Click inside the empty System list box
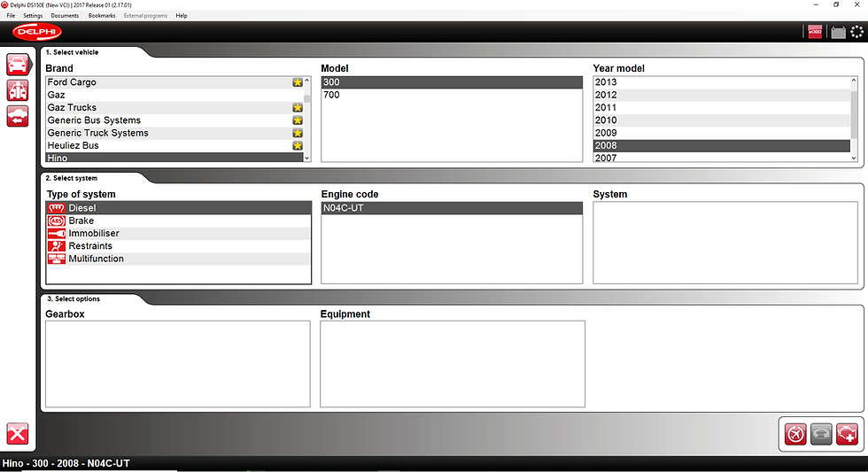This screenshot has width=868, height=472. (725, 243)
